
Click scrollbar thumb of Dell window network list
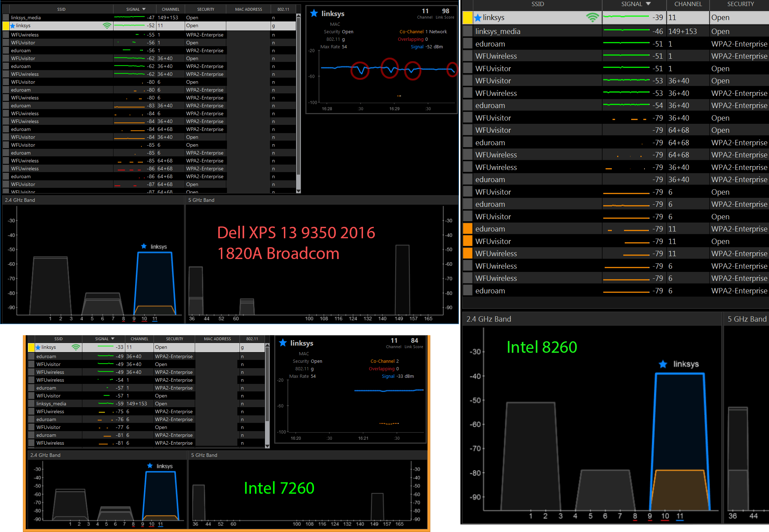tap(299, 97)
